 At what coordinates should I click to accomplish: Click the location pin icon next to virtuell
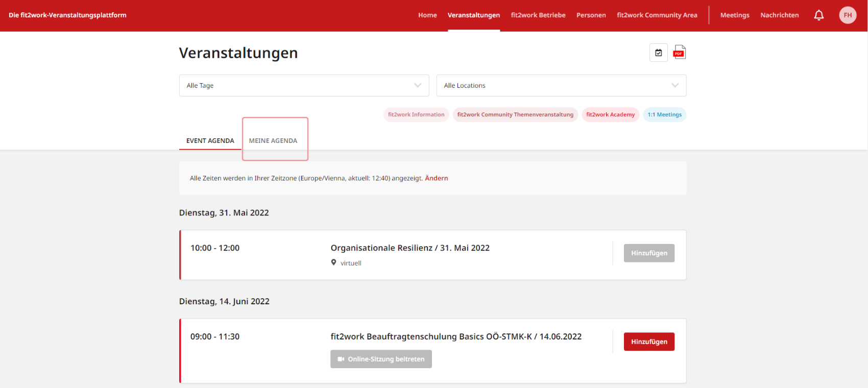point(334,262)
